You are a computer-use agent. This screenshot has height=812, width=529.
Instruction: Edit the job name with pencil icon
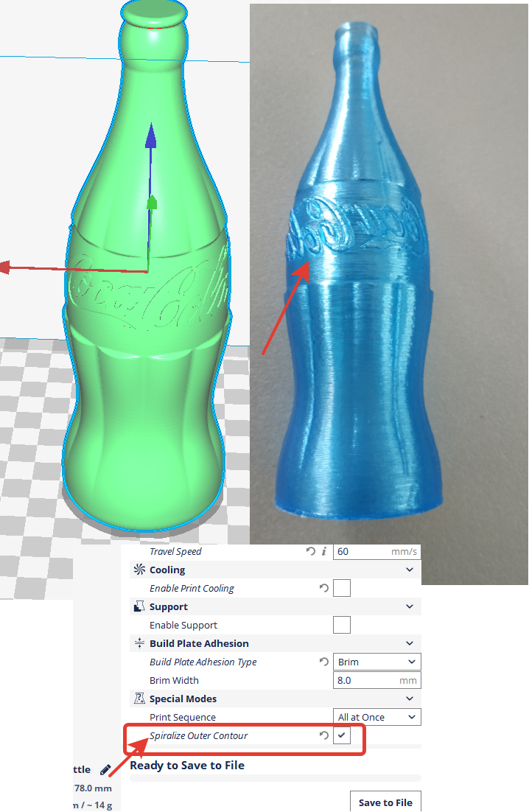click(105, 769)
